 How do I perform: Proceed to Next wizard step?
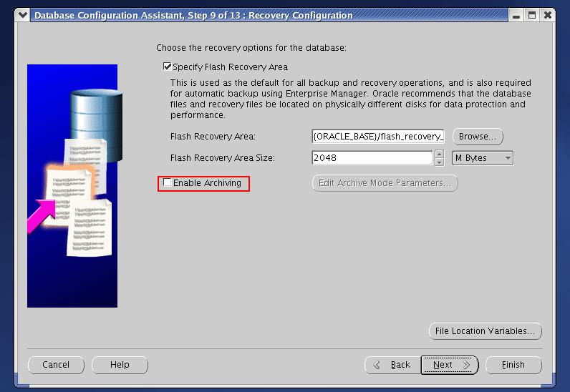point(450,365)
